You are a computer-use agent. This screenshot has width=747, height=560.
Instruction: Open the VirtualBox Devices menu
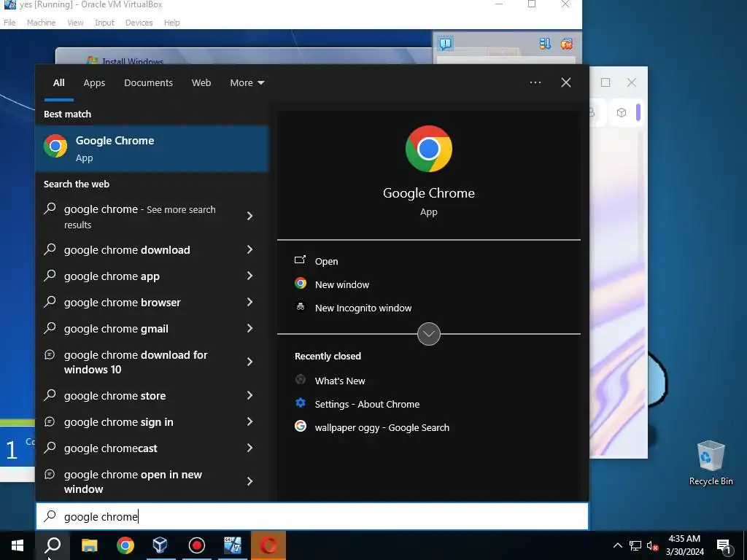point(139,23)
